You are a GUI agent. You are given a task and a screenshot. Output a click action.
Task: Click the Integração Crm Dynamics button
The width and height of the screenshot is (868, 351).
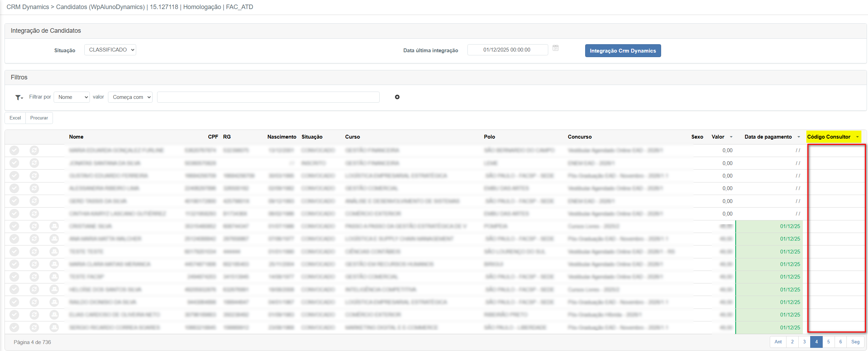[623, 51]
